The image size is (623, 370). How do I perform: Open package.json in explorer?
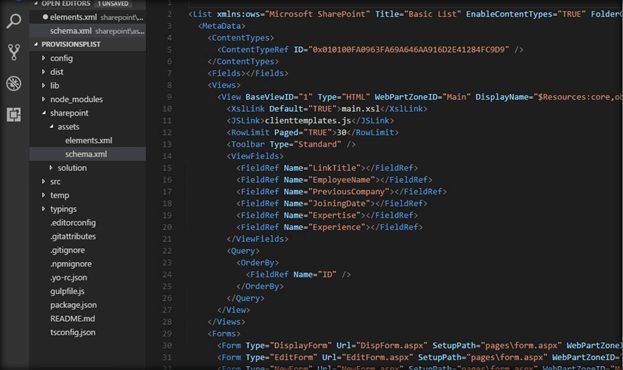click(x=74, y=305)
